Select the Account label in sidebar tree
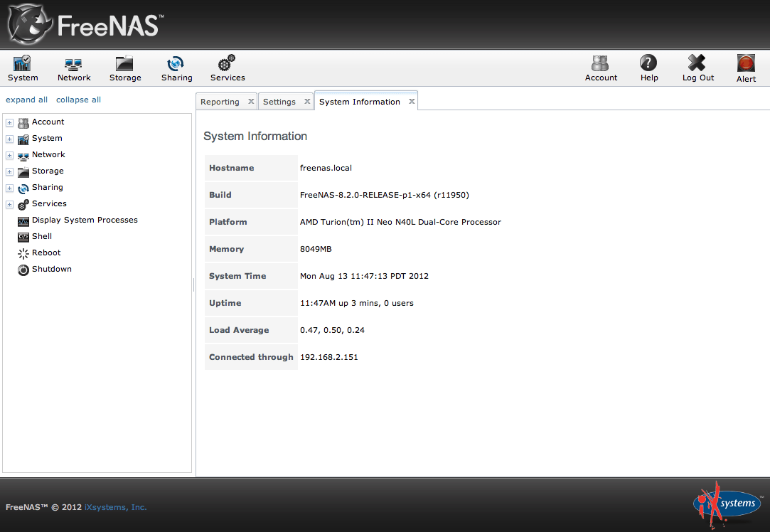The width and height of the screenshot is (770, 532). click(48, 122)
